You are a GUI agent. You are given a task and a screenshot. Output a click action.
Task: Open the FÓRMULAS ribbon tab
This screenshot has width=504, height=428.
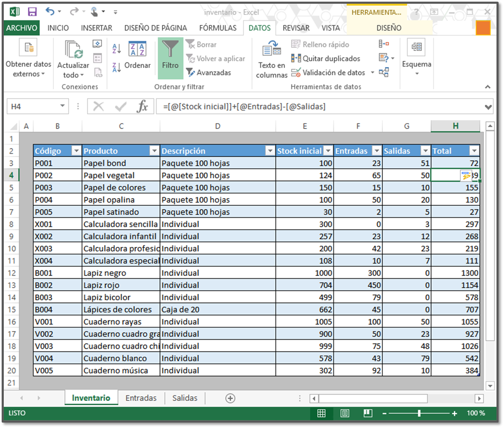pos(218,28)
